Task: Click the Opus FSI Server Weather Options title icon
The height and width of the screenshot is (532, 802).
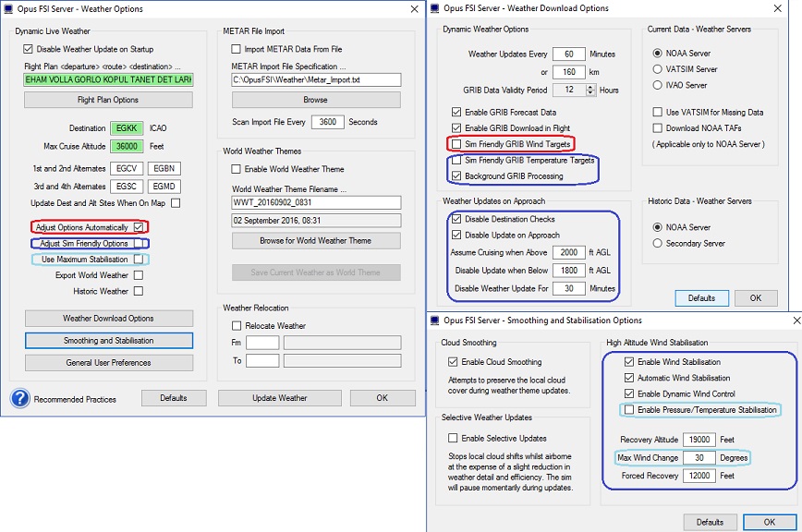Action: point(8,8)
